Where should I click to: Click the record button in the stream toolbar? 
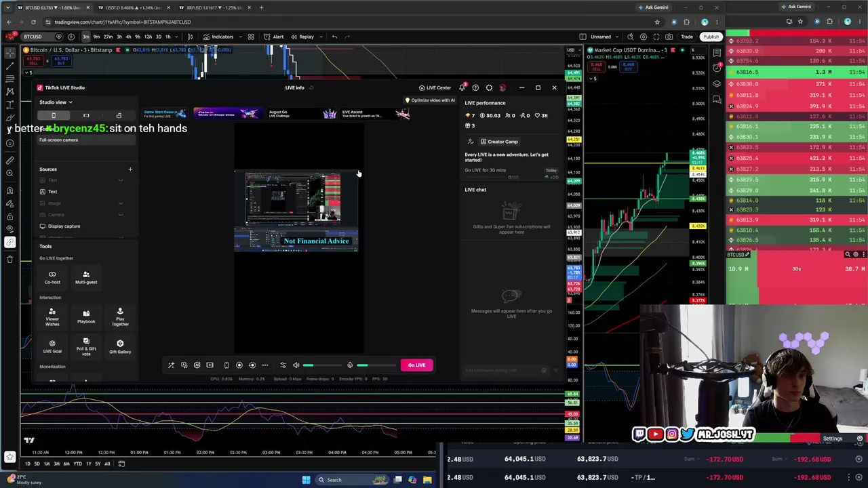pos(239,365)
